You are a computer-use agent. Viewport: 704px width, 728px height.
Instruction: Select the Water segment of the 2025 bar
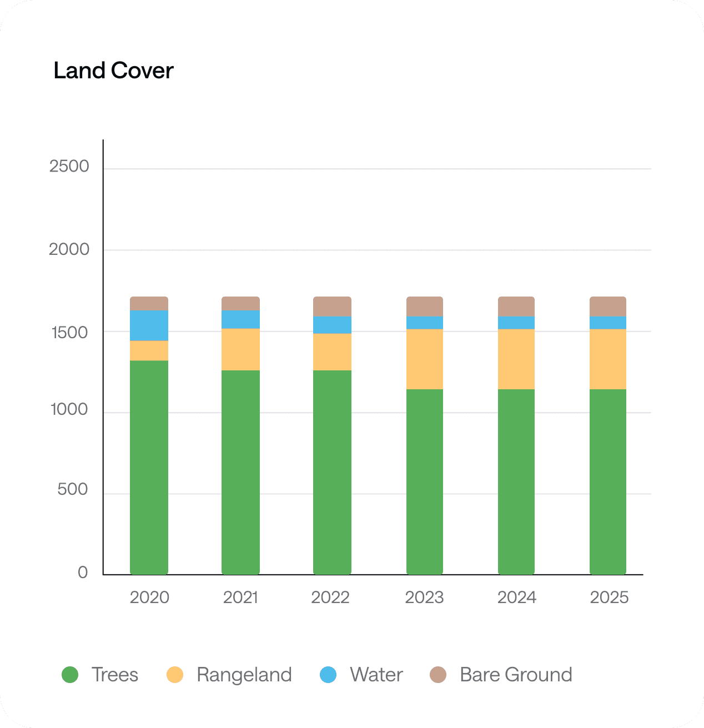[x=608, y=323]
